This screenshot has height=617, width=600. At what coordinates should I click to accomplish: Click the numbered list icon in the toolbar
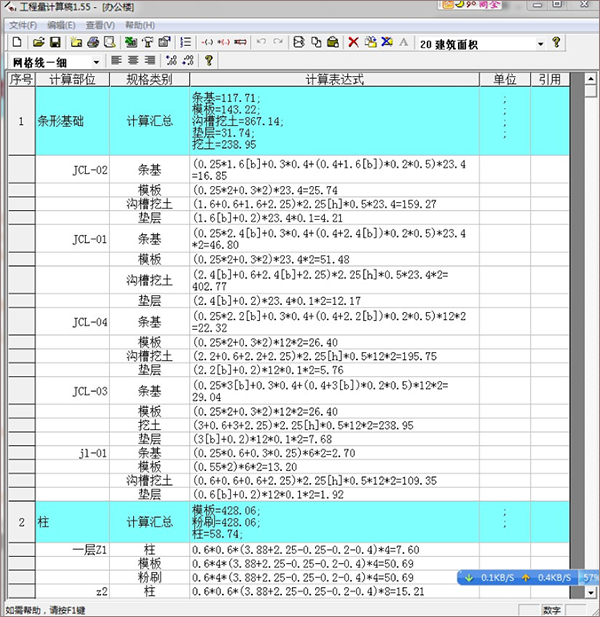185,42
